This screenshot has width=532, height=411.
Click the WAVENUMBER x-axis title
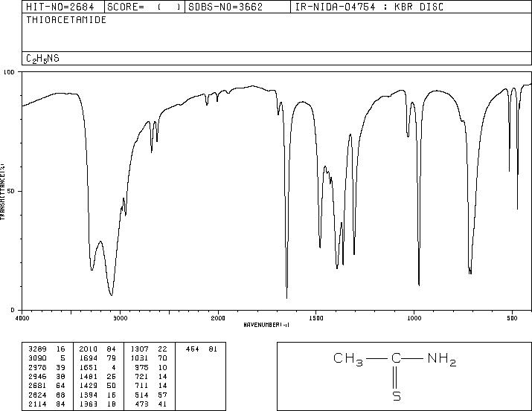pos(266,325)
